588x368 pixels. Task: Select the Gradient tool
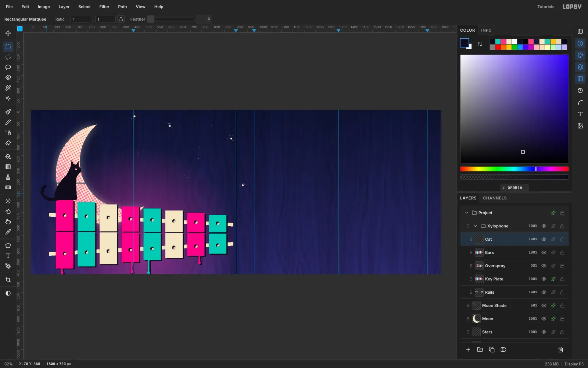click(8, 167)
